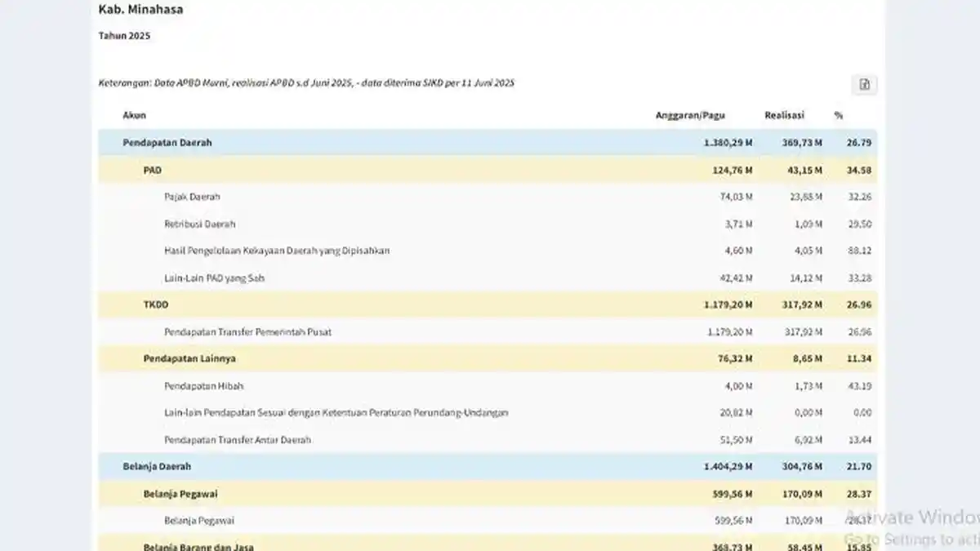This screenshot has height=551, width=980.
Task: Click the Keterangan data APBD note
Action: (306, 82)
